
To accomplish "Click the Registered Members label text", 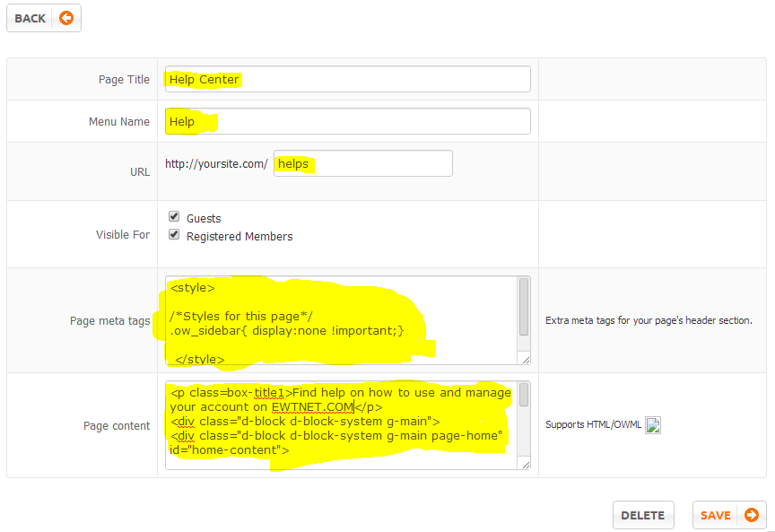I will click(x=239, y=237).
